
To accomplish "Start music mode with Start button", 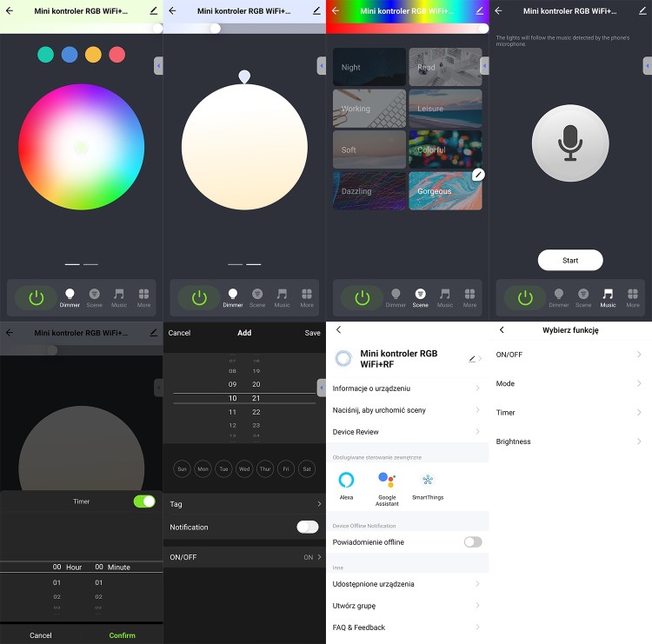I will (x=570, y=260).
